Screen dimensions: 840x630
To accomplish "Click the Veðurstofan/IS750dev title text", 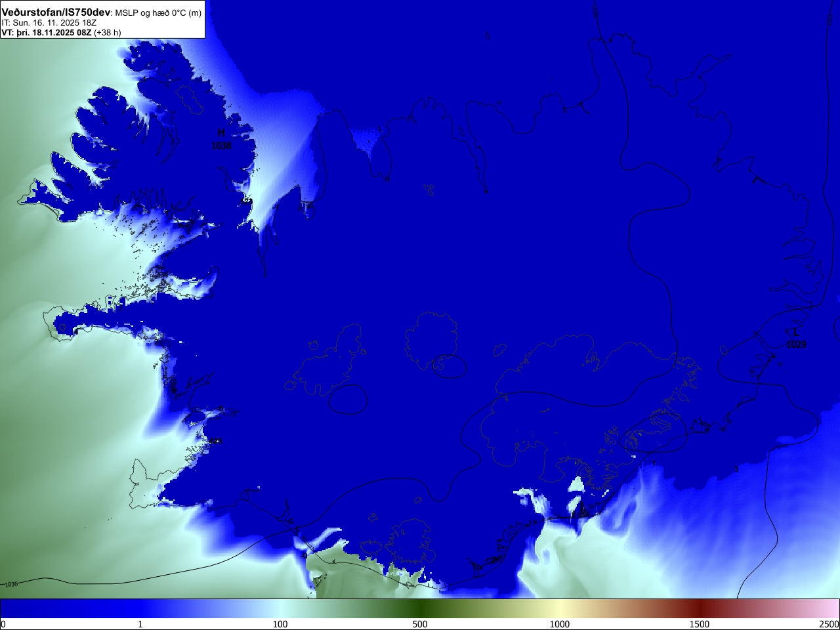I will coord(56,12).
